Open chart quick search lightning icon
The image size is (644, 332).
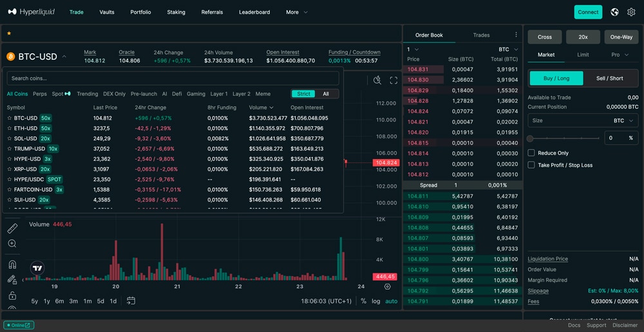[377, 80]
